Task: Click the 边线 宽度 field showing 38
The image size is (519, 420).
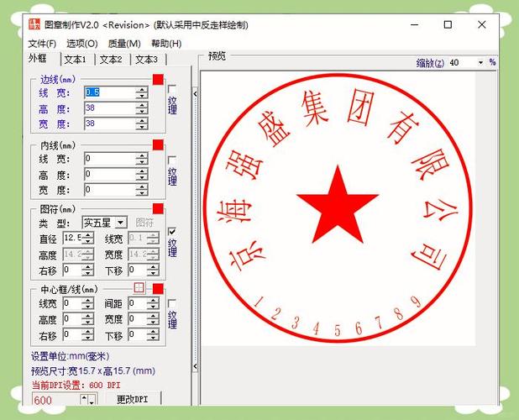Action: pyautogui.click(x=110, y=123)
